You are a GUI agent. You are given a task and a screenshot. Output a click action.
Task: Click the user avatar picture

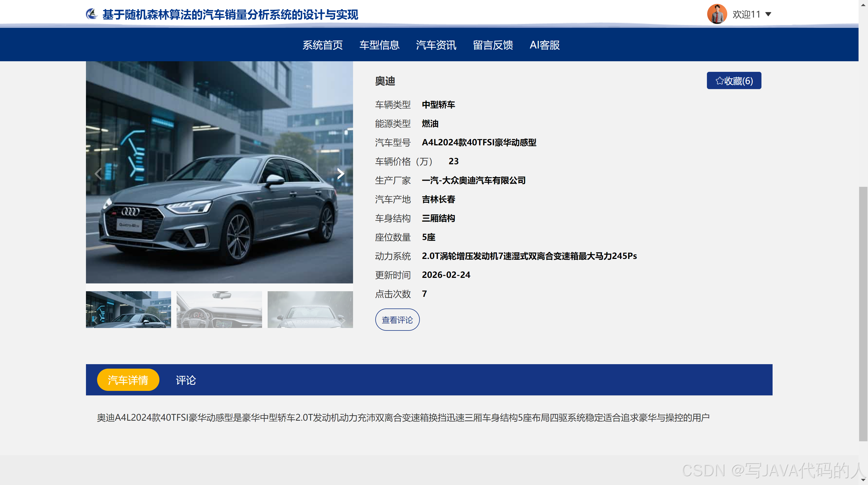tap(717, 14)
